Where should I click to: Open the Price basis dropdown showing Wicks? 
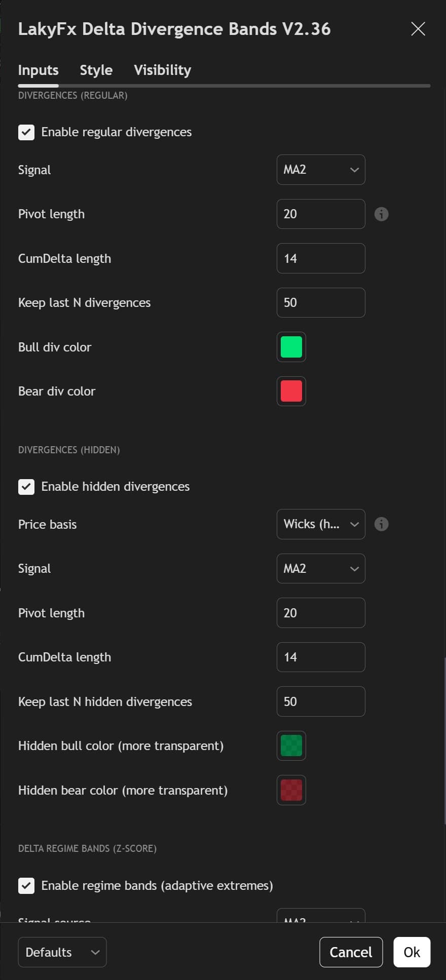[321, 524]
